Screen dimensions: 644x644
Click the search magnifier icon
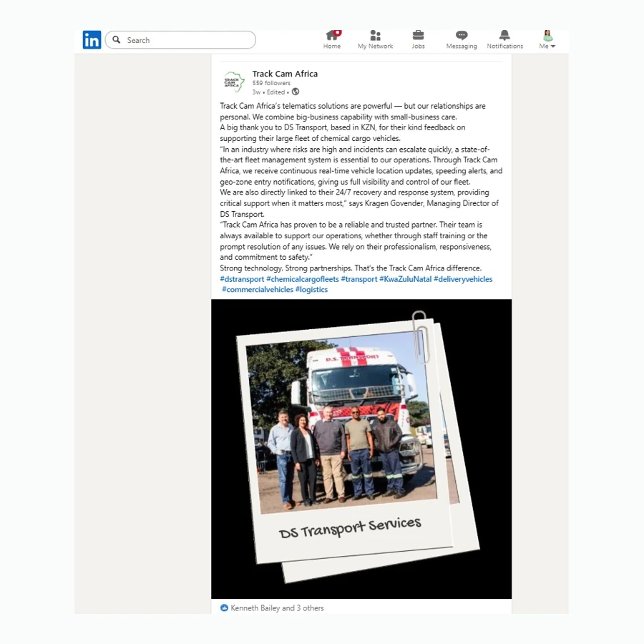click(x=117, y=40)
